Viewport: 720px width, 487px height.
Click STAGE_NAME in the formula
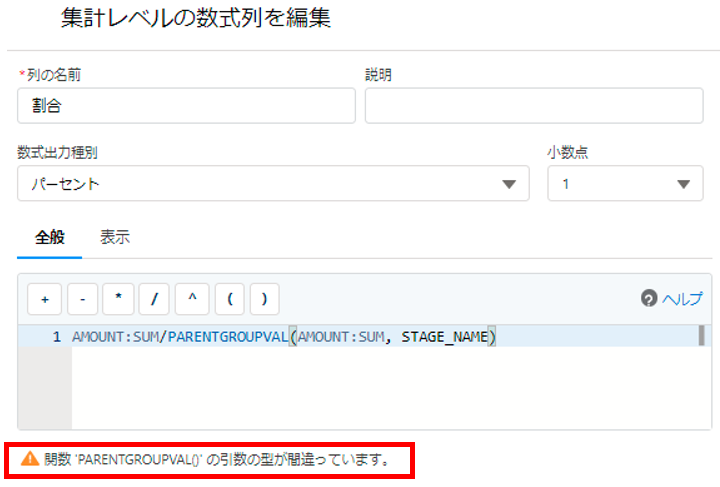tap(444, 337)
